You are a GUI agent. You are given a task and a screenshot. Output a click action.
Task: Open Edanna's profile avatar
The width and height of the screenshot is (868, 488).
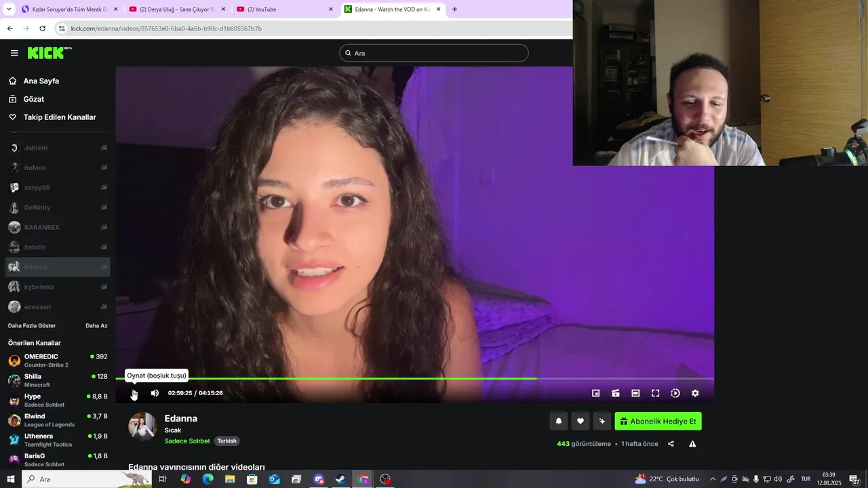[142, 426]
